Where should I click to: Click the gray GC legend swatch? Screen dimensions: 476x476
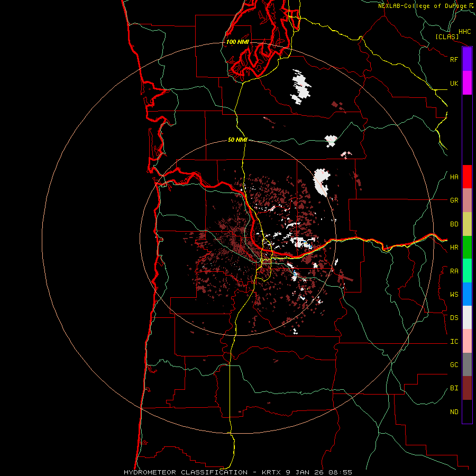click(467, 364)
